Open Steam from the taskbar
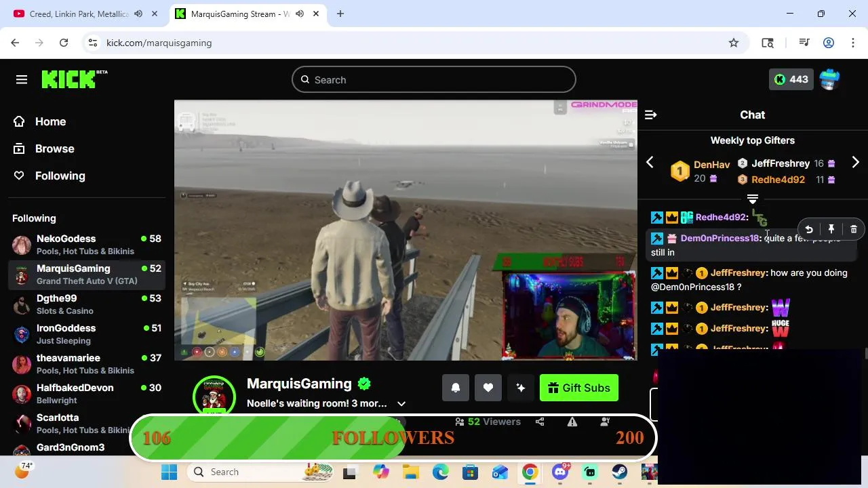868x488 pixels. [620, 472]
